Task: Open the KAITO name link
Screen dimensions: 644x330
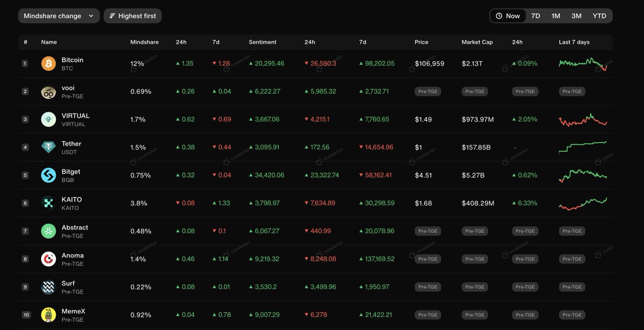Action: point(72,199)
